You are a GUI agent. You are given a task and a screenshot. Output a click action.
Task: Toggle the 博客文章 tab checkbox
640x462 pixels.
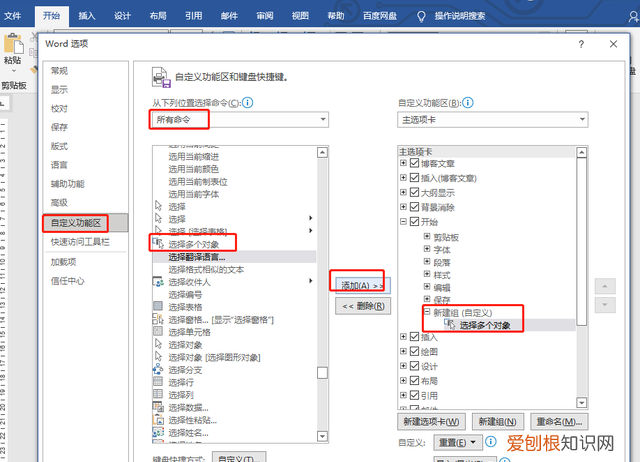click(414, 163)
